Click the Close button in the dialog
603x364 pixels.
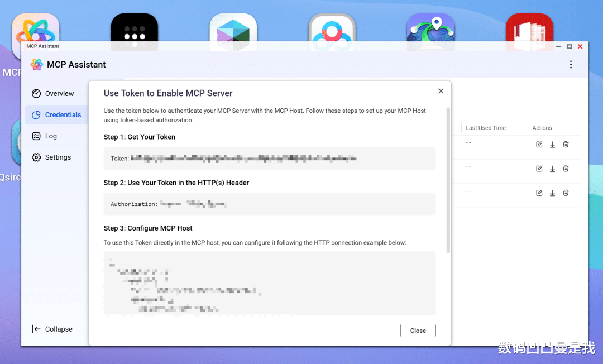[418, 331]
